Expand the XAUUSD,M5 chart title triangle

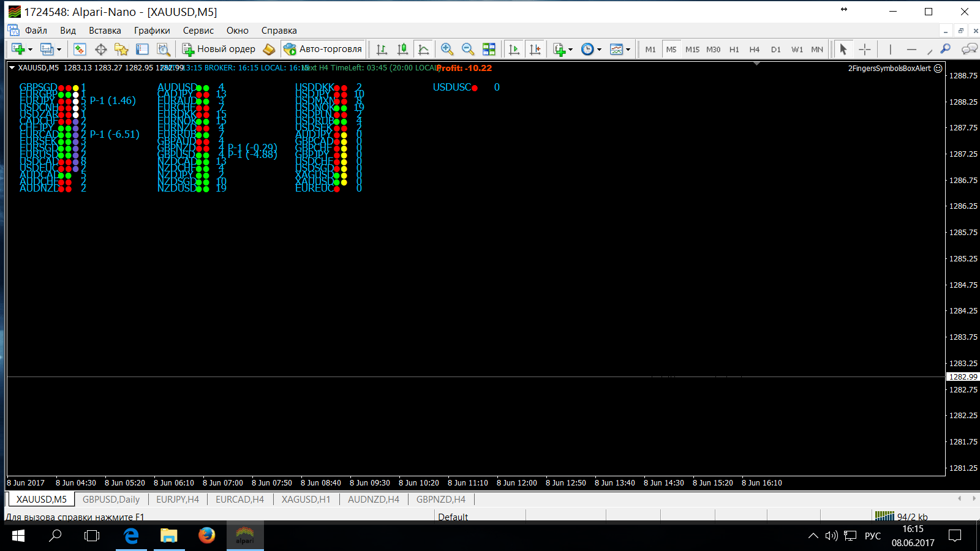coord(12,68)
